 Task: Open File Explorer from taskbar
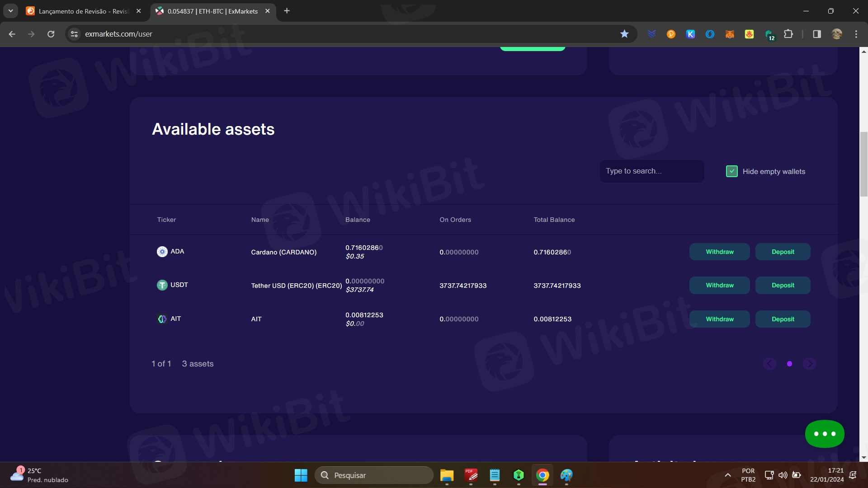(x=447, y=475)
